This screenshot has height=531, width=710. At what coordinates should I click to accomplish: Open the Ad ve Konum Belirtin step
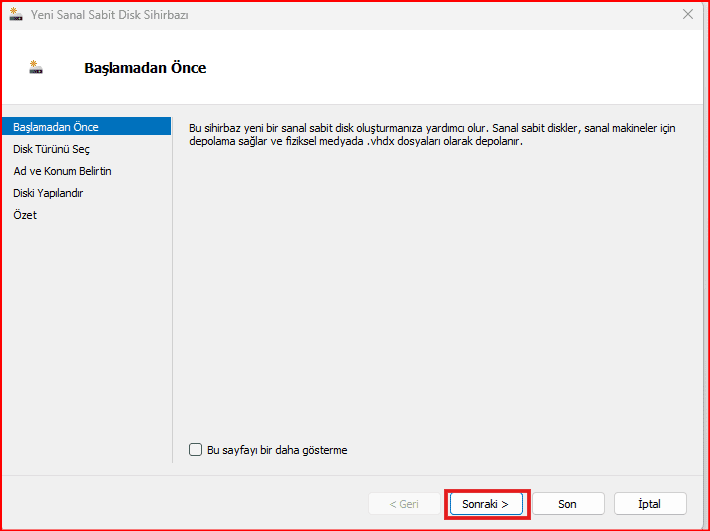62,171
